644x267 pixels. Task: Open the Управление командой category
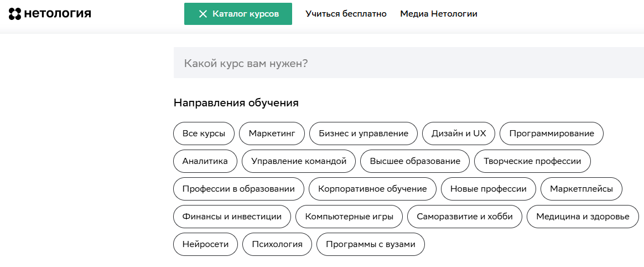299,161
